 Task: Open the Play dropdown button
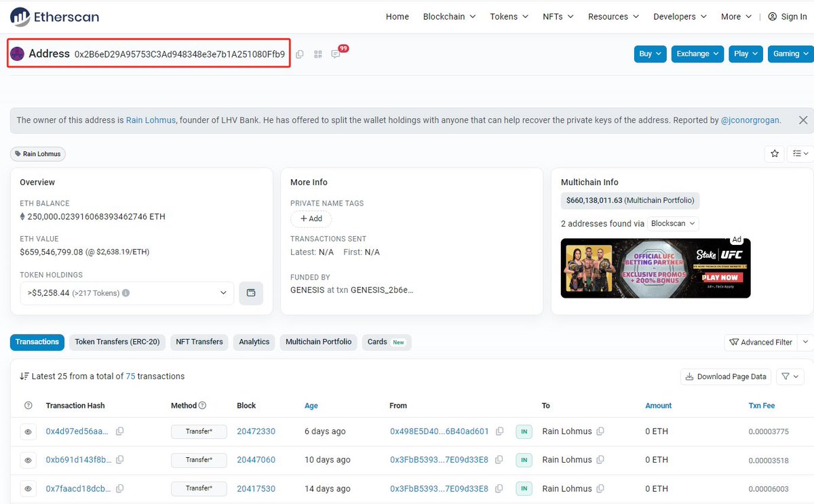(x=746, y=54)
